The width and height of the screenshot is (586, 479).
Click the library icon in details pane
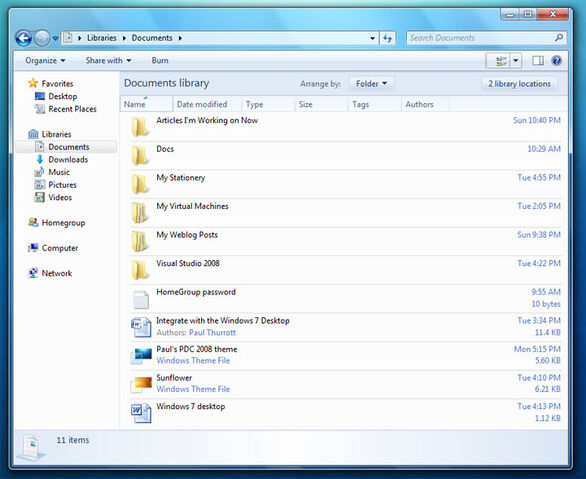[x=31, y=447]
